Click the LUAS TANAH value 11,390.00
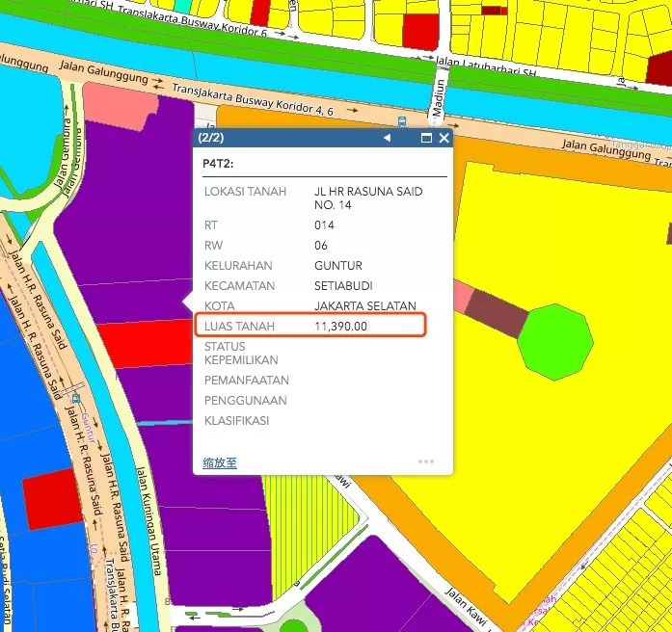The width and height of the screenshot is (672, 632). (x=340, y=327)
